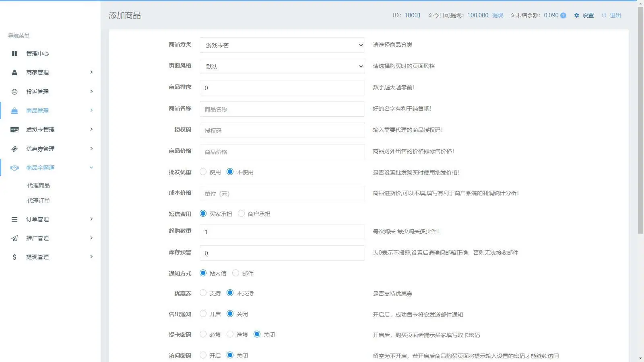Select the 商家管理 user icon in sidebar
The height and width of the screenshot is (362, 644).
pyautogui.click(x=14, y=72)
